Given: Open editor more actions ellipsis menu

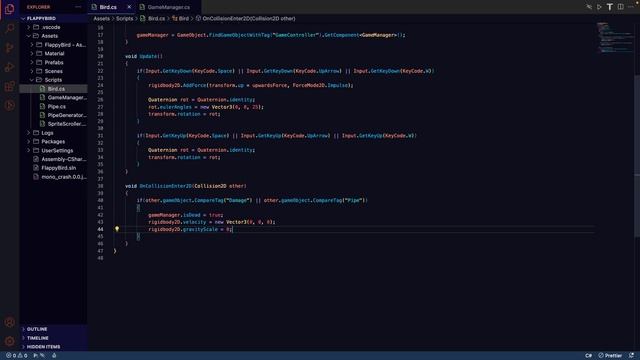Looking at the screenshot, I should 631,7.
